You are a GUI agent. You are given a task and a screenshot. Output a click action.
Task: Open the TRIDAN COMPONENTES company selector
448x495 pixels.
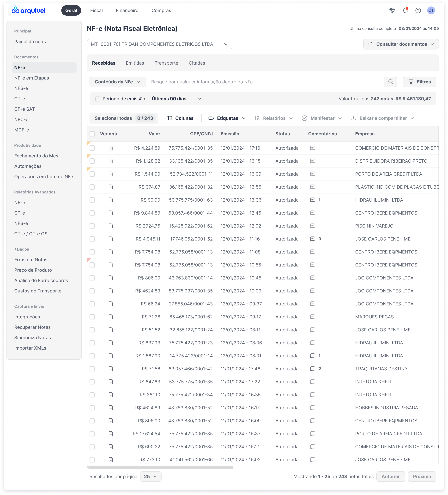point(159,44)
